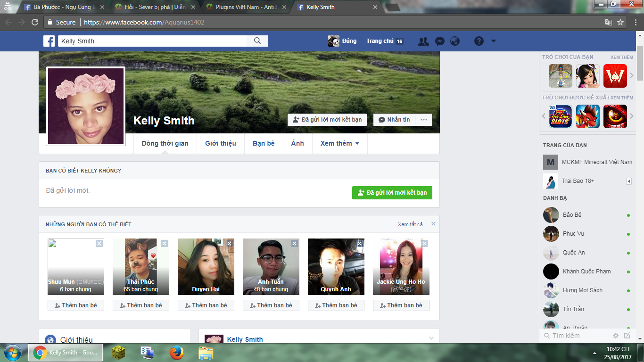Expand the Xem thêm profile tab dropdown
This screenshot has width=644, height=362.
[340, 143]
